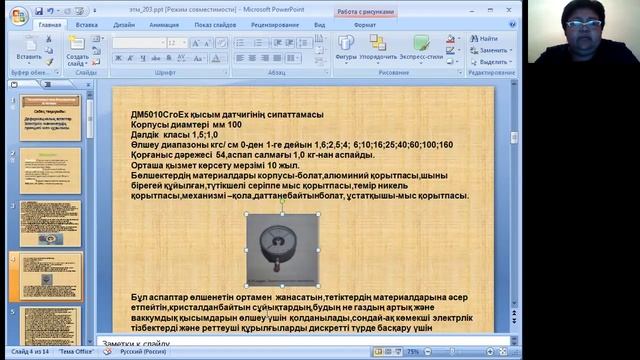Click the Заметки к слайду notes field
Image resolution: width=640 pixels, height=360 pixels.
(x=303, y=342)
